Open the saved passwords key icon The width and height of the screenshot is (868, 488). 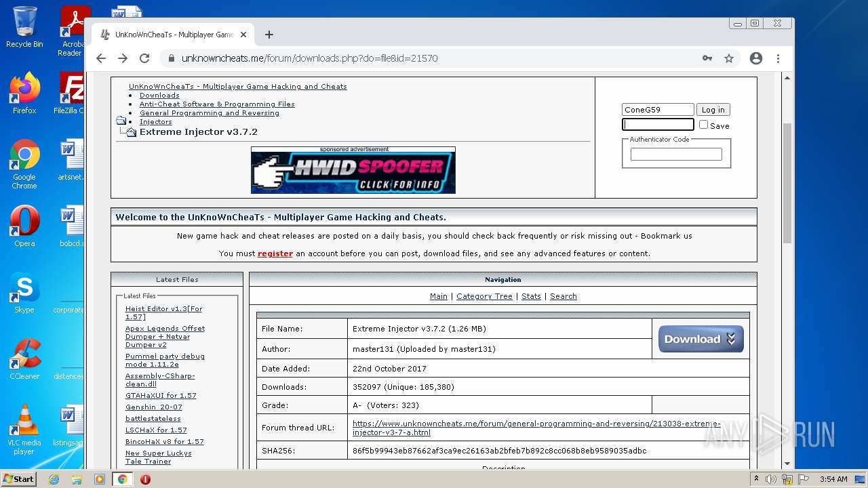click(x=707, y=58)
